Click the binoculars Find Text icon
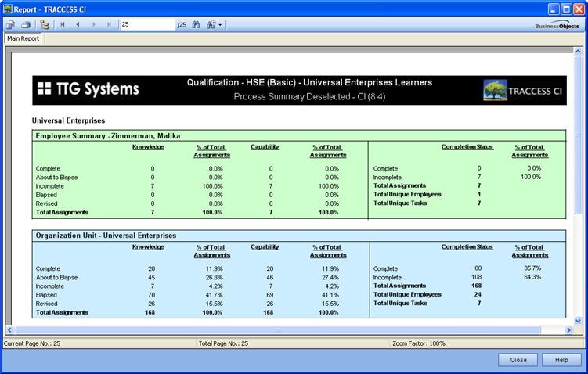The image size is (588, 374). coord(196,25)
